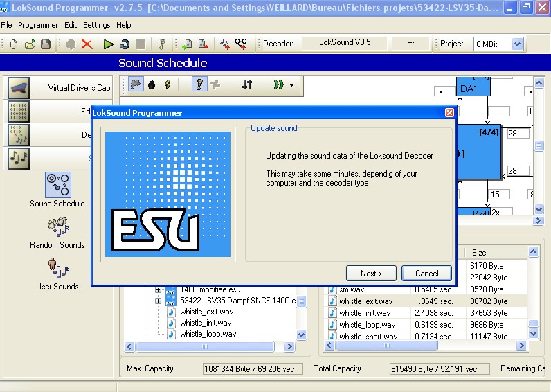551x392 pixels.
Task: Close the LokSound Programmer dialog
Action: click(x=449, y=112)
